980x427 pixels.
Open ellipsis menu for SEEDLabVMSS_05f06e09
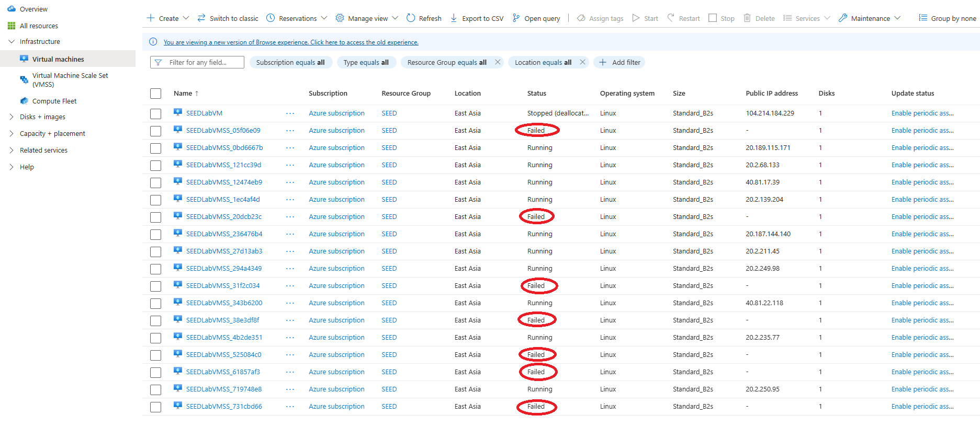(x=290, y=131)
